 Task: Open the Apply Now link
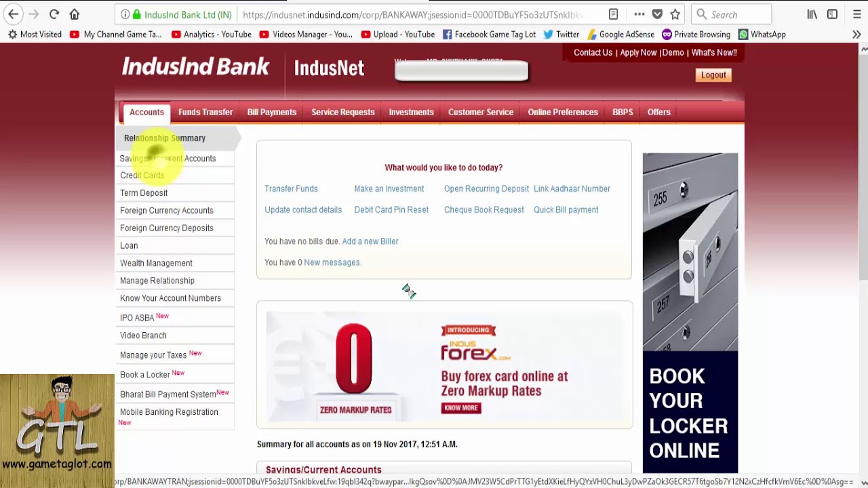(638, 52)
